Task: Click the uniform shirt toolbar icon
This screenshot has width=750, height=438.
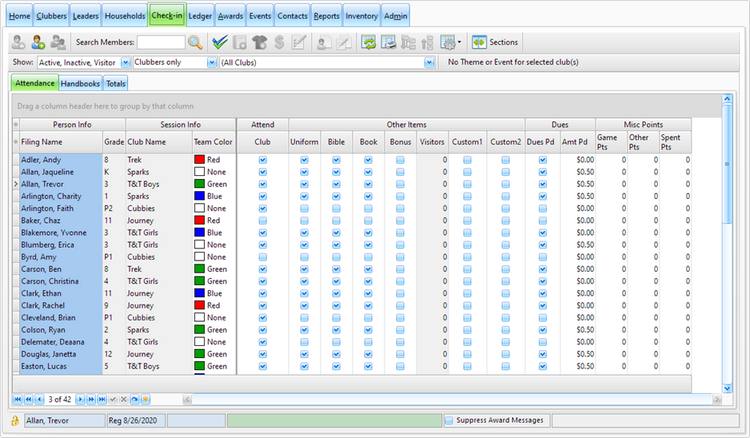Action: coord(259,43)
